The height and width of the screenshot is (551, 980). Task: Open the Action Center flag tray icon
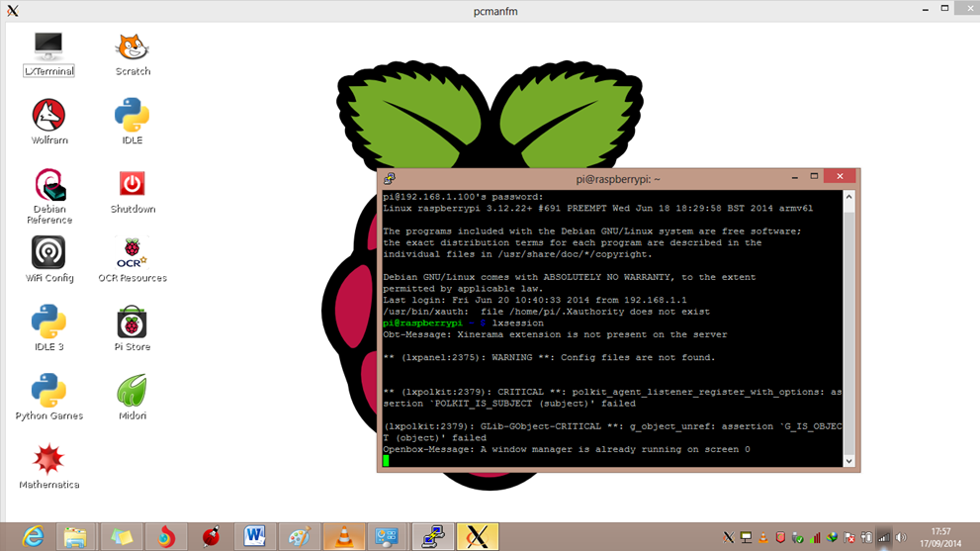pyautogui.click(x=849, y=537)
